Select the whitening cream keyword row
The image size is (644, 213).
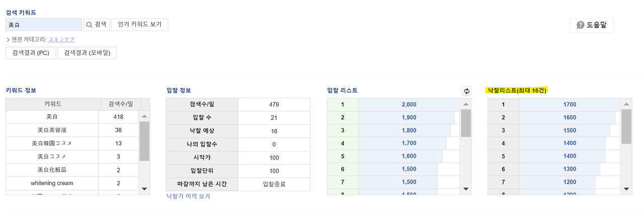(x=72, y=183)
